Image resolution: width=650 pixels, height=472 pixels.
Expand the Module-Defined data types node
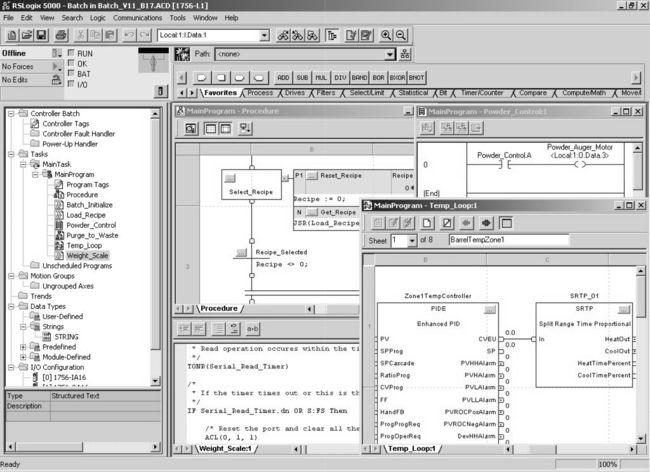(x=23, y=357)
